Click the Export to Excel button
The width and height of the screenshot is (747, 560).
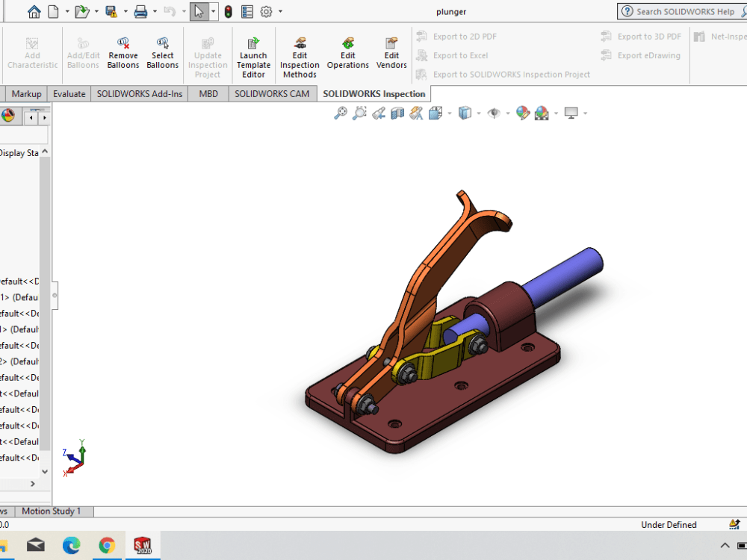tap(458, 55)
